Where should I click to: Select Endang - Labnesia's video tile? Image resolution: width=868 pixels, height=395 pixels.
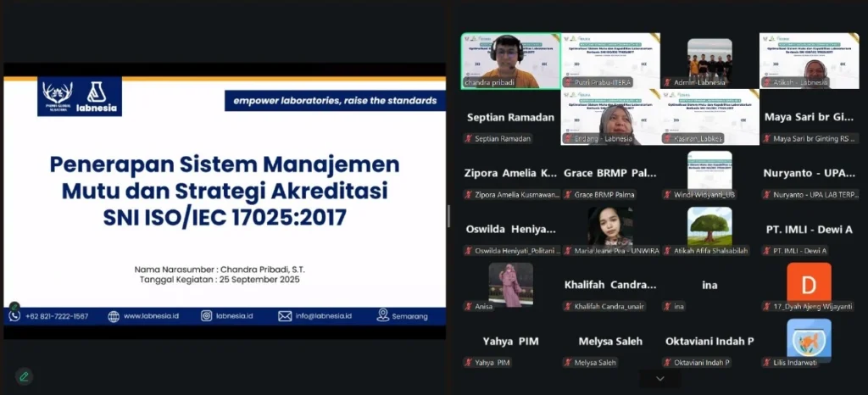610,117
